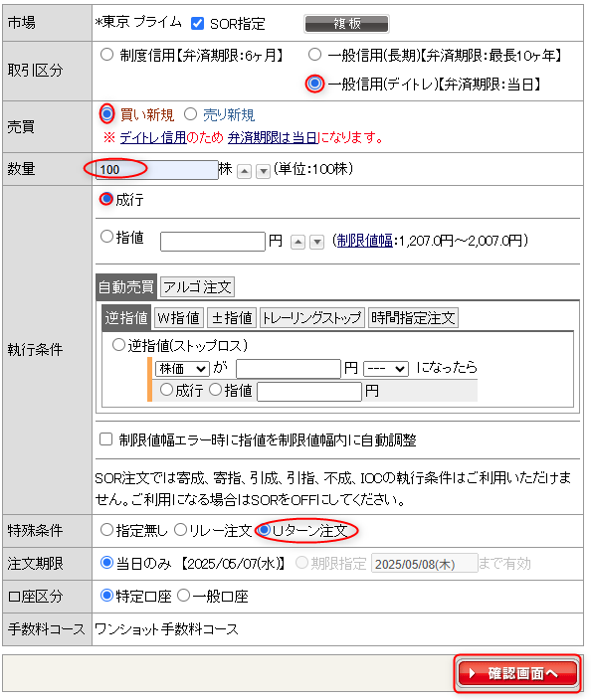This screenshot has height=700, width=591.
Task: Expand the --- condition dropdown
Action: click(386, 369)
